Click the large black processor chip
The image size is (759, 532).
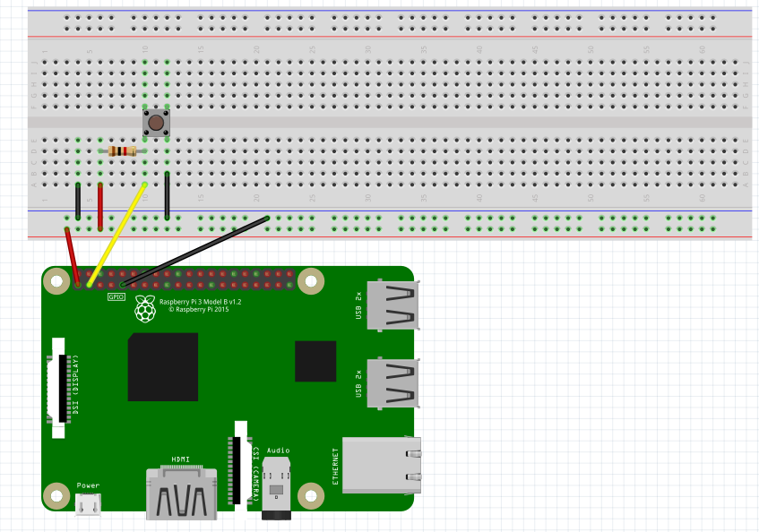(x=162, y=367)
